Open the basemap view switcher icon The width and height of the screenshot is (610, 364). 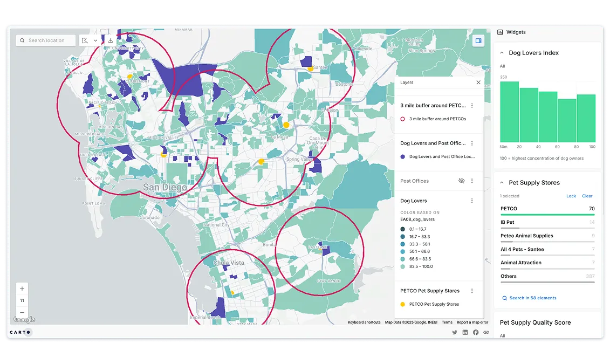click(478, 40)
